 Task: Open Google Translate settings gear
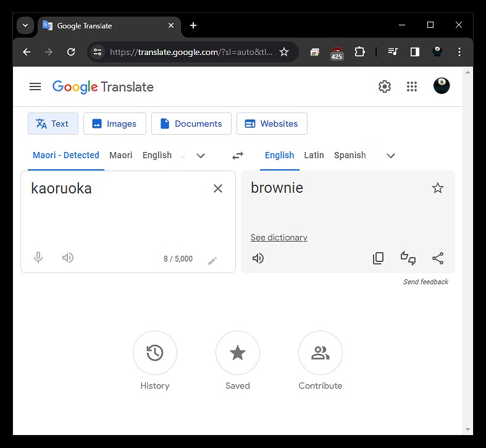coord(385,87)
